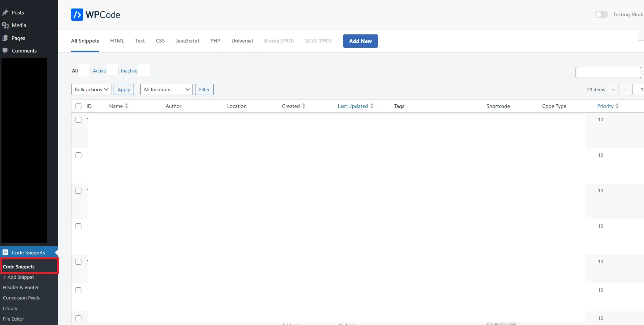Check the third snippet row checkbox
Screen dimensions: 644x325
[x=78, y=191]
